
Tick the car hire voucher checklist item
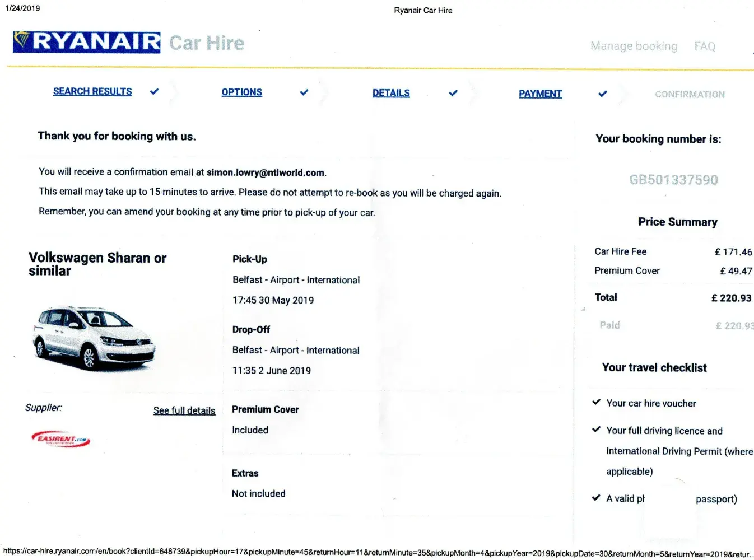597,402
